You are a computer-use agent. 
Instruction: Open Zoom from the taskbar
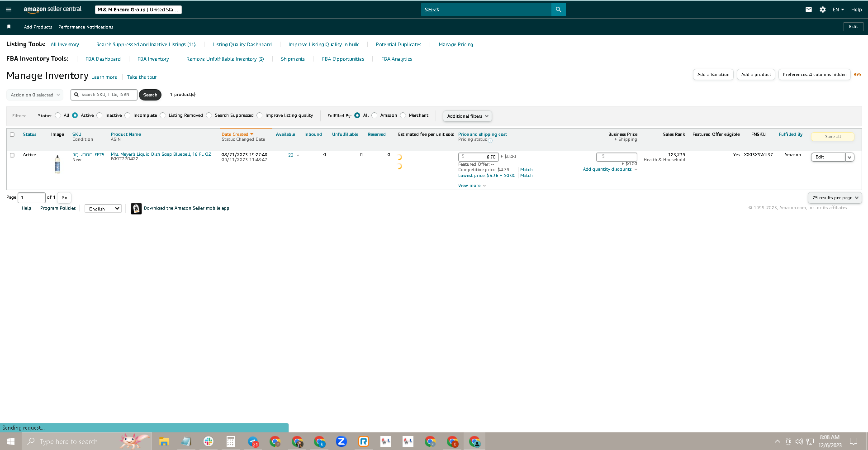click(342, 441)
